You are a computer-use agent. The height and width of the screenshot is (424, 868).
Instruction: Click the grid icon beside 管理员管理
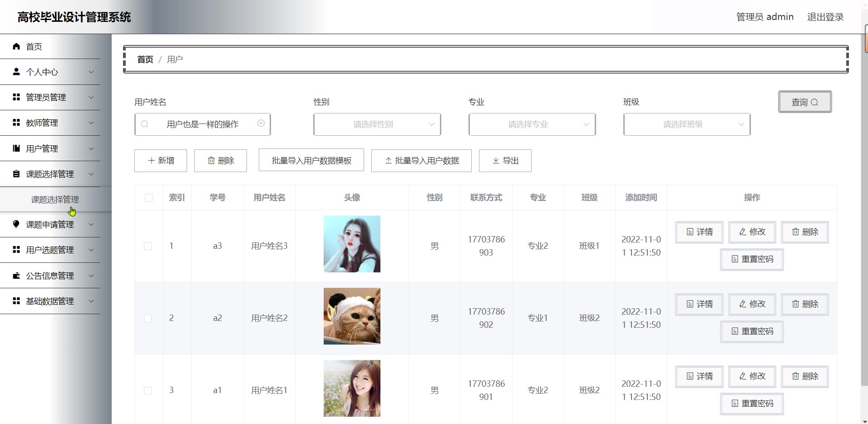(x=16, y=97)
